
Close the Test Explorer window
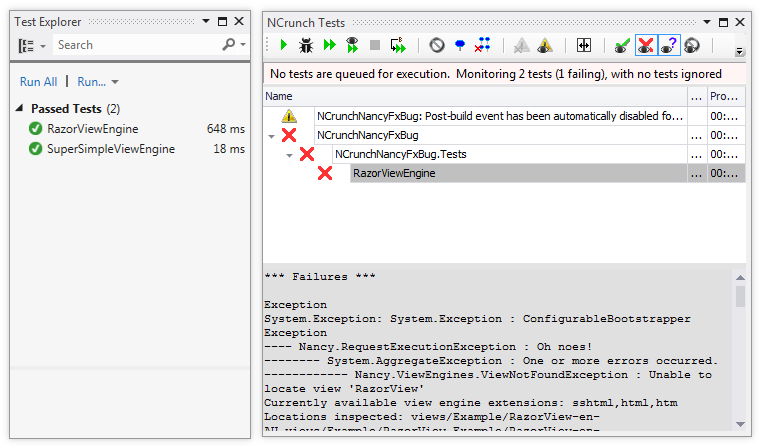point(239,21)
